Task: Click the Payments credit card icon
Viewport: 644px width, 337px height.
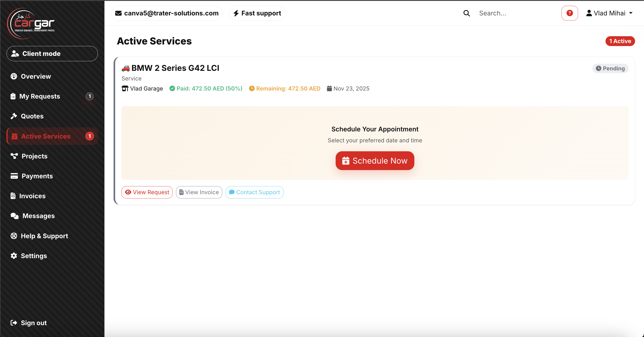Action: tap(14, 176)
